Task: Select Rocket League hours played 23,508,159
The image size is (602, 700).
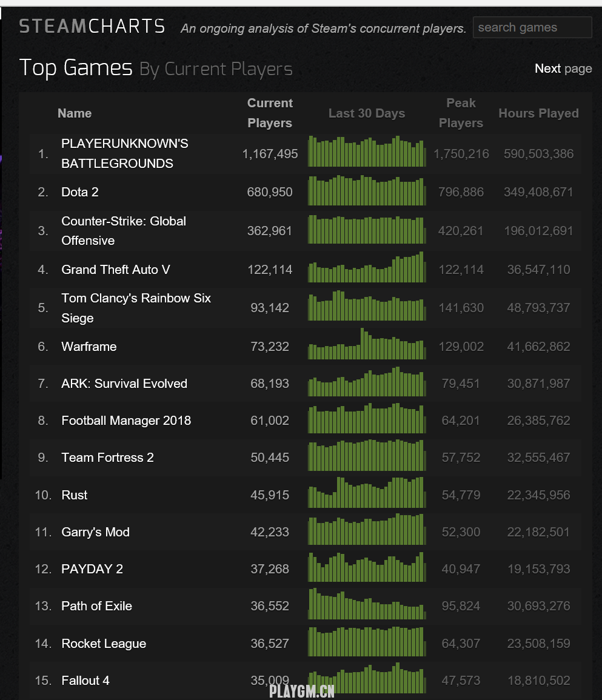Action: (538, 644)
